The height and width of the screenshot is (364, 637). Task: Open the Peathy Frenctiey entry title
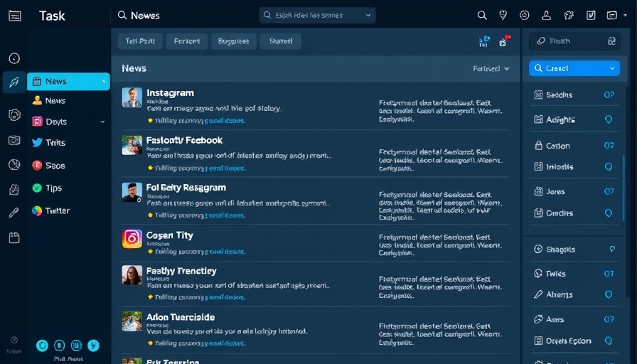click(181, 271)
